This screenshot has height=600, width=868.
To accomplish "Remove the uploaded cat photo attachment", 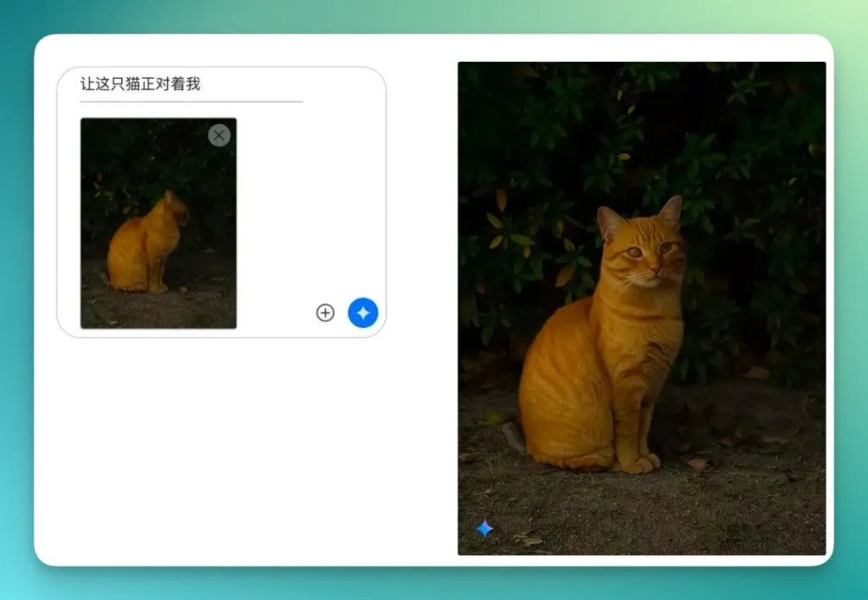I will 219,135.
